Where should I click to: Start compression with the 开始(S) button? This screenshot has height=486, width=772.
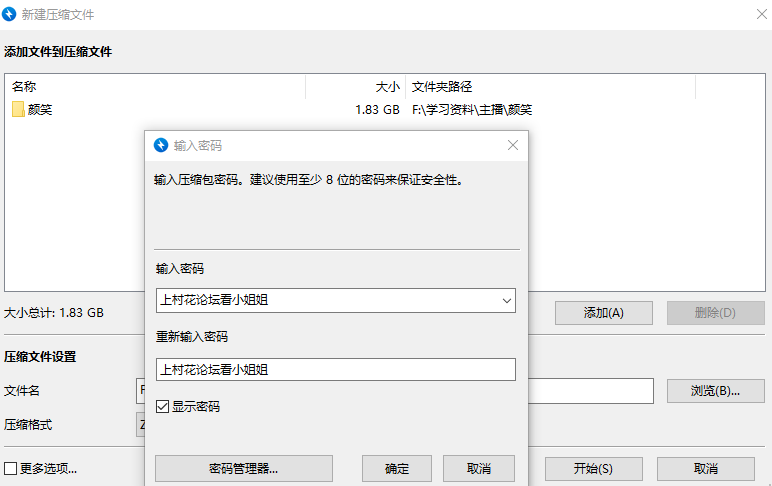tap(593, 469)
